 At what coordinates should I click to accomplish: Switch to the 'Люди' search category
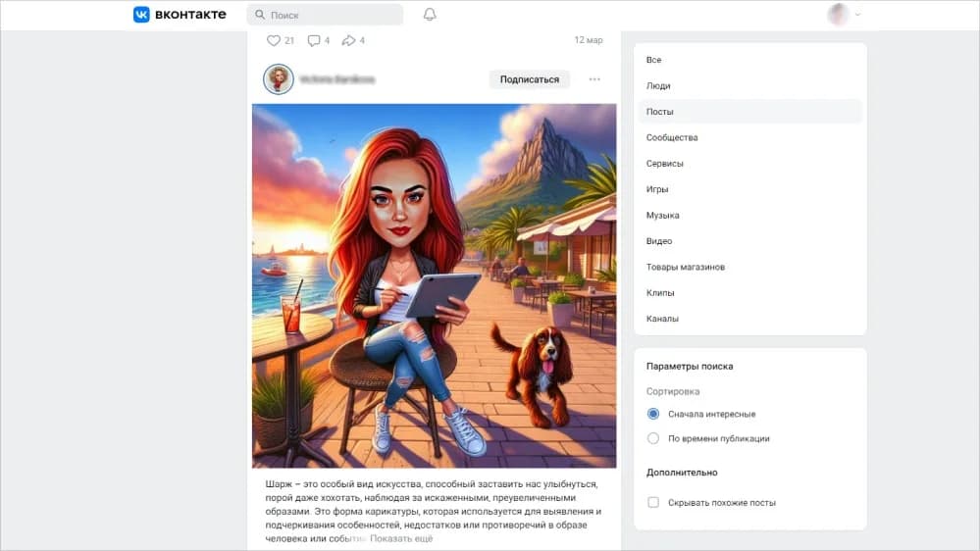[x=658, y=86]
